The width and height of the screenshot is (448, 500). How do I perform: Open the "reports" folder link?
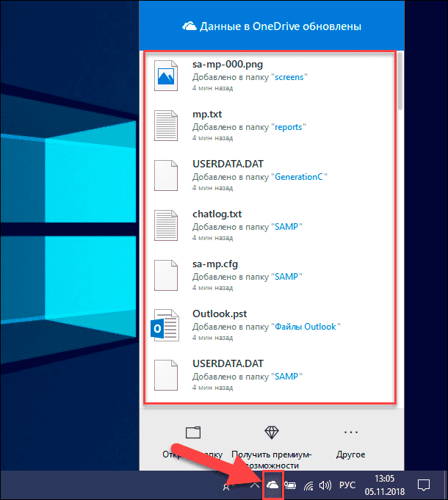pyautogui.click(x=288, y=127)
